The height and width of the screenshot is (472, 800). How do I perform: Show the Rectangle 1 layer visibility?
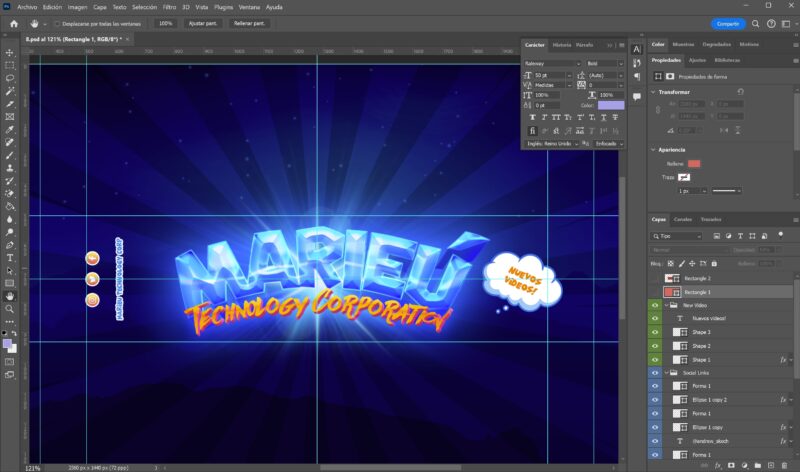point(655,292)
